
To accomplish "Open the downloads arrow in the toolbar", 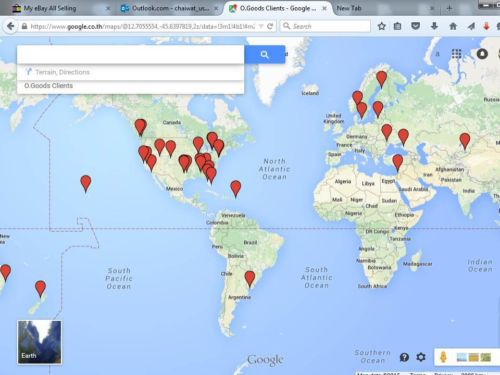I will coord(434,26).
